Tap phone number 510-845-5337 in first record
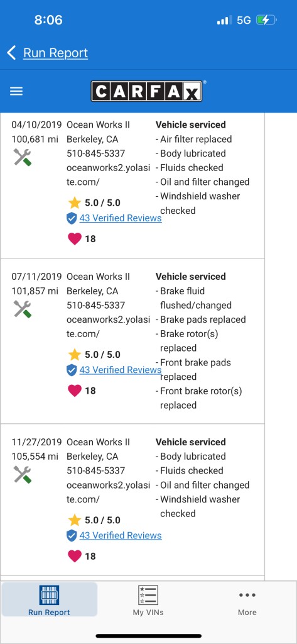 pos(96,153)
